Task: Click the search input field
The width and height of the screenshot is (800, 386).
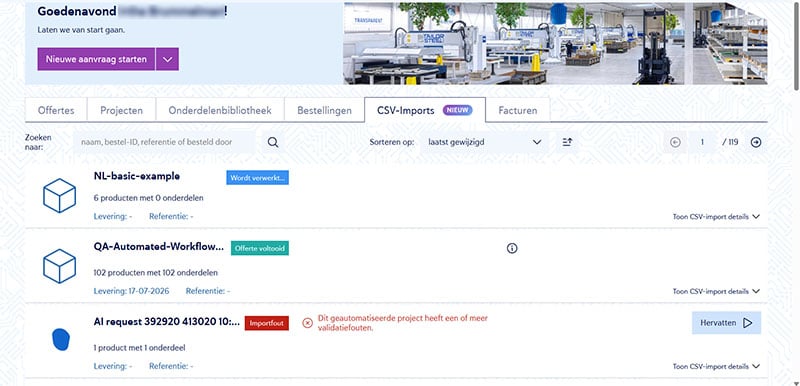Action: coord(164,142)
